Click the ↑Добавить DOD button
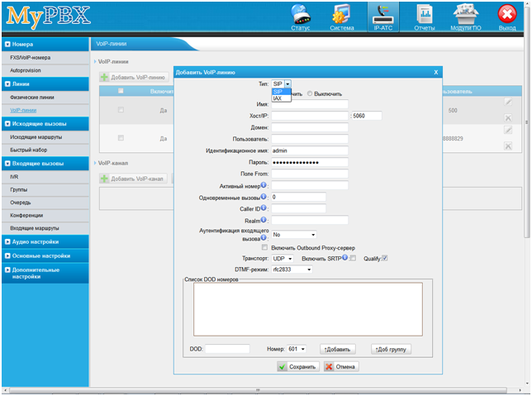532x396 pixels. click(337, 349)
